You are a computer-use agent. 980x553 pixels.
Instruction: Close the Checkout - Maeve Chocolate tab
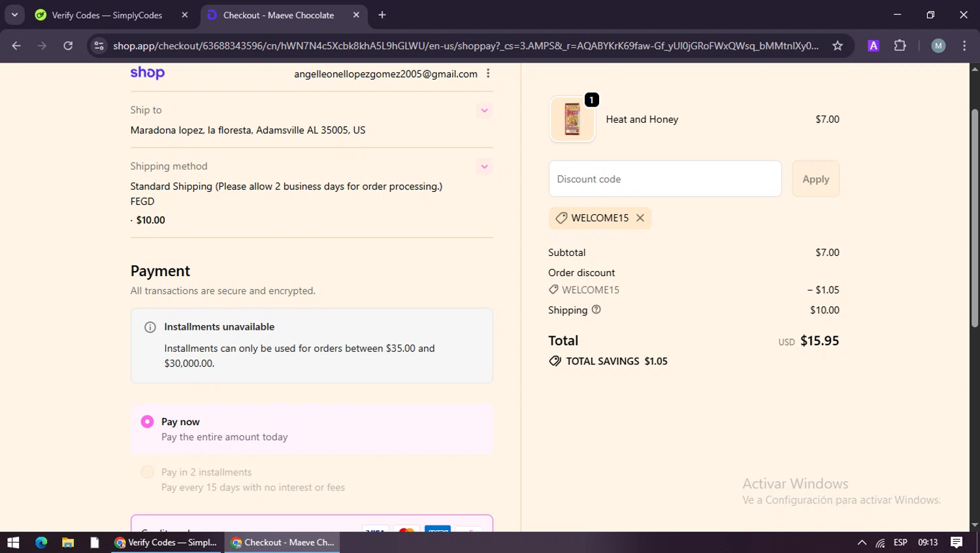tap(356, 15)
